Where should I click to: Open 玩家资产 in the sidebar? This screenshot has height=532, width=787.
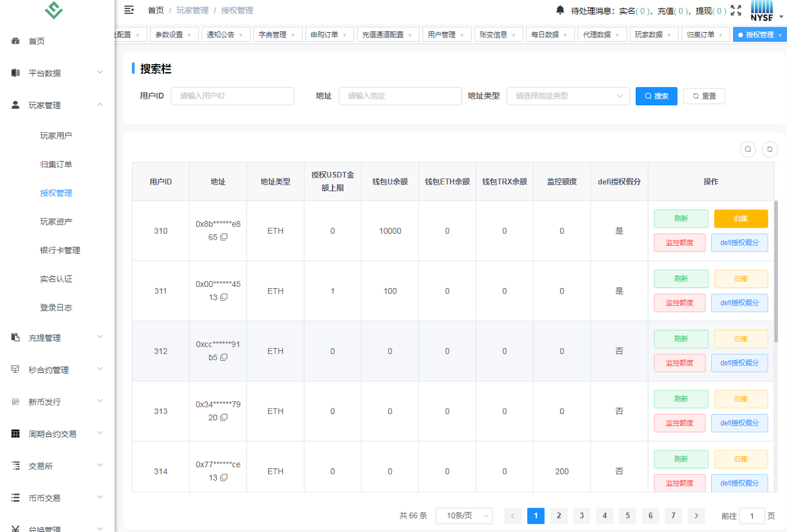click(x=56, y=222)
